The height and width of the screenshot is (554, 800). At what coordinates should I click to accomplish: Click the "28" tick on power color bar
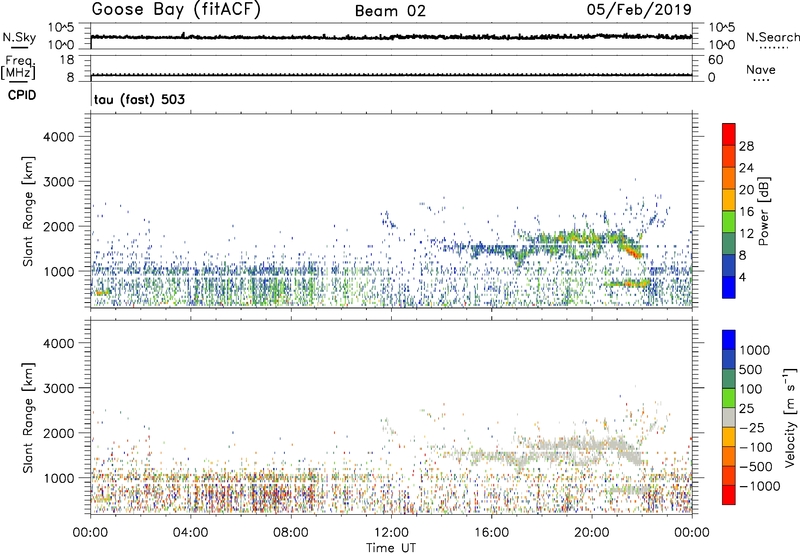[x=746, y=146]
